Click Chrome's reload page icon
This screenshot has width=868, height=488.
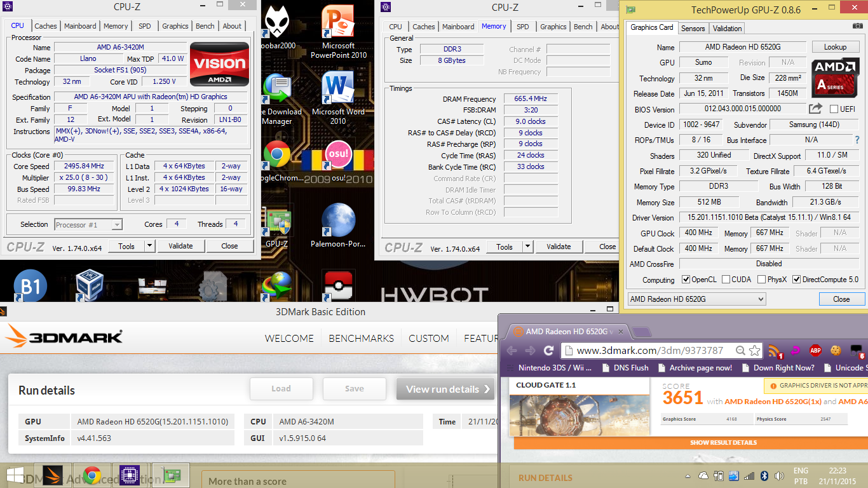pyautogui.click(x=548, y=351)
